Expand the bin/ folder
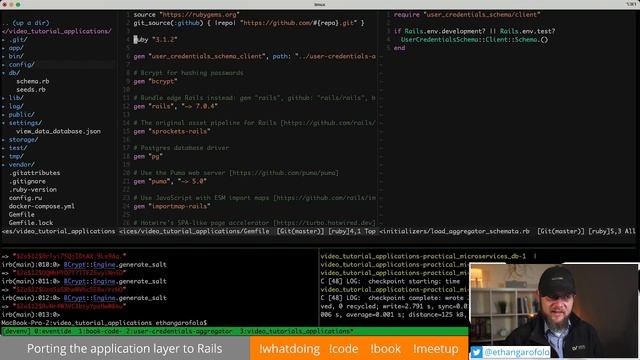640x360 pixels. [x=16, y=56]
